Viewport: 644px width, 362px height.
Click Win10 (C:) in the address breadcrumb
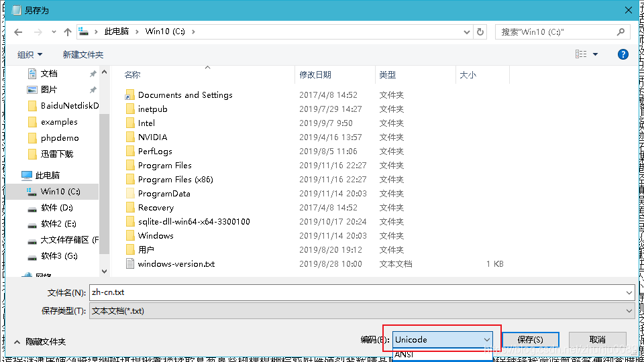click(165, 32)
